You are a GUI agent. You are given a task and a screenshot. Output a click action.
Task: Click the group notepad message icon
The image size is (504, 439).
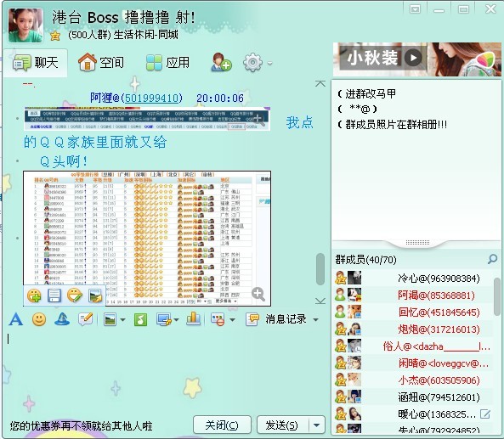pyautogui.click(x=86, y=319)
